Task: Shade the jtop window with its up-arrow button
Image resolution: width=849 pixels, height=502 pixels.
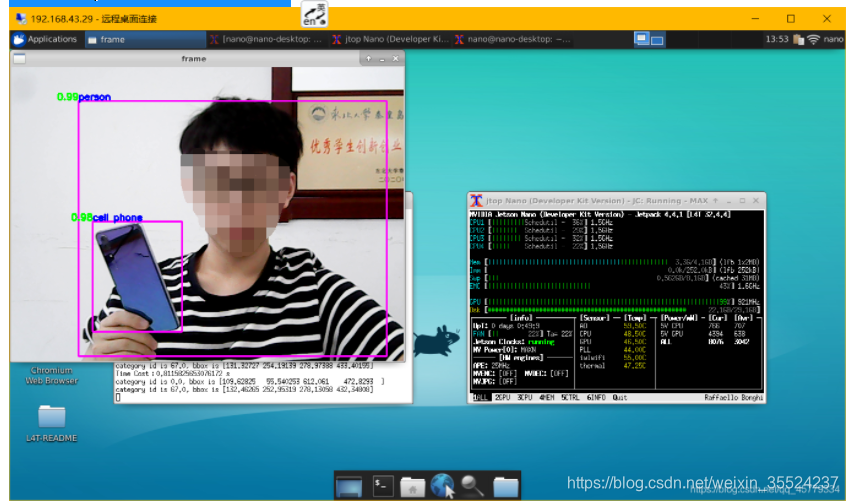Action: coord(715,200)
